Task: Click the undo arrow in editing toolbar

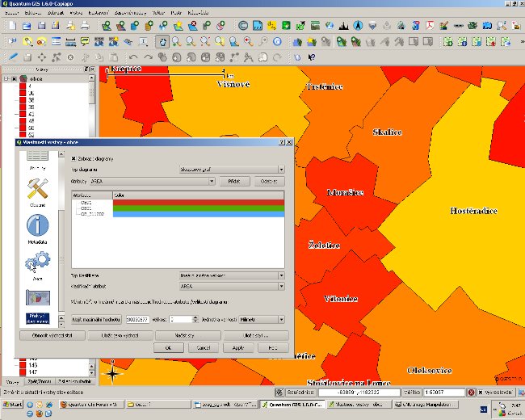Action: click(132, 57)
